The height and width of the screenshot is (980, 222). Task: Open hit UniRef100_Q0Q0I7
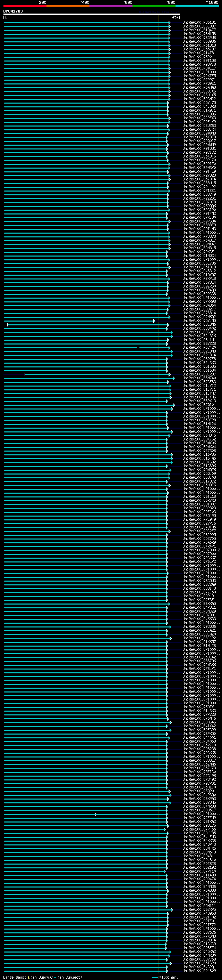coord(199,141)
